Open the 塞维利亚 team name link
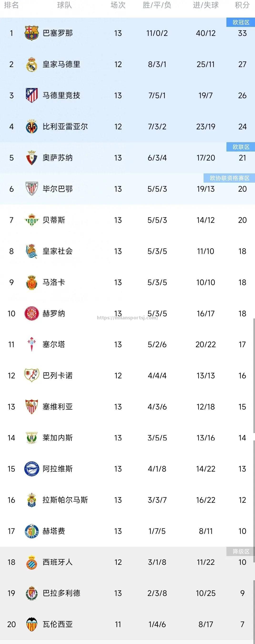Image resolution: width=255 pixels, height=644 pixels. tap(58, 407)
